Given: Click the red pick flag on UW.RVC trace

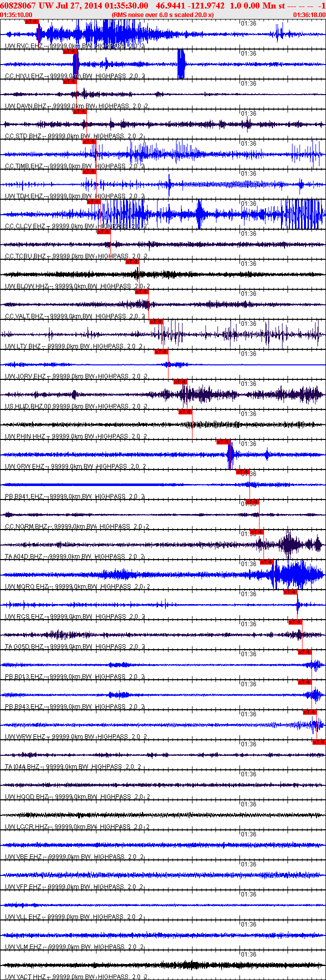Looking at the screenshot, I should (x=31, y=22).
